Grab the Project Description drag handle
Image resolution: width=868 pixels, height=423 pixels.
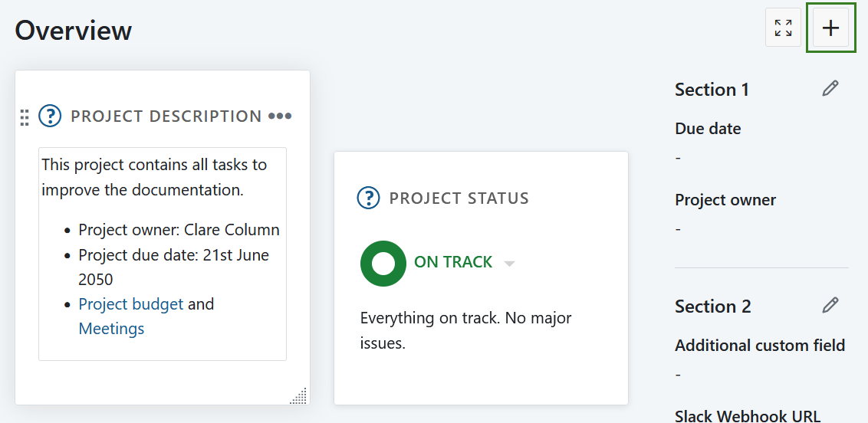point(25,117)
